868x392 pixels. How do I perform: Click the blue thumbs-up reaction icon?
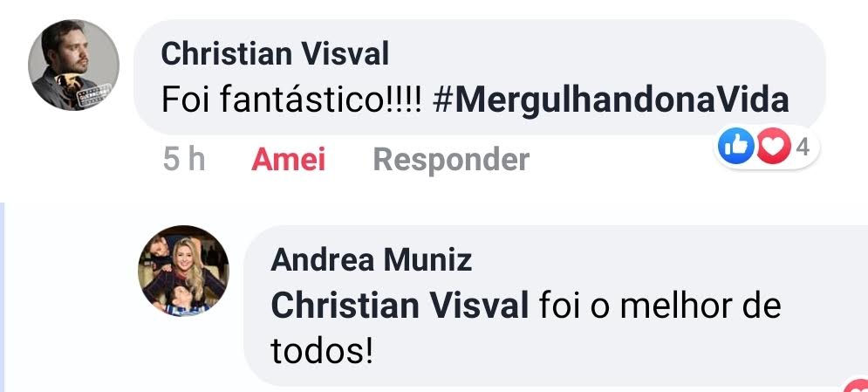point(735,146)
